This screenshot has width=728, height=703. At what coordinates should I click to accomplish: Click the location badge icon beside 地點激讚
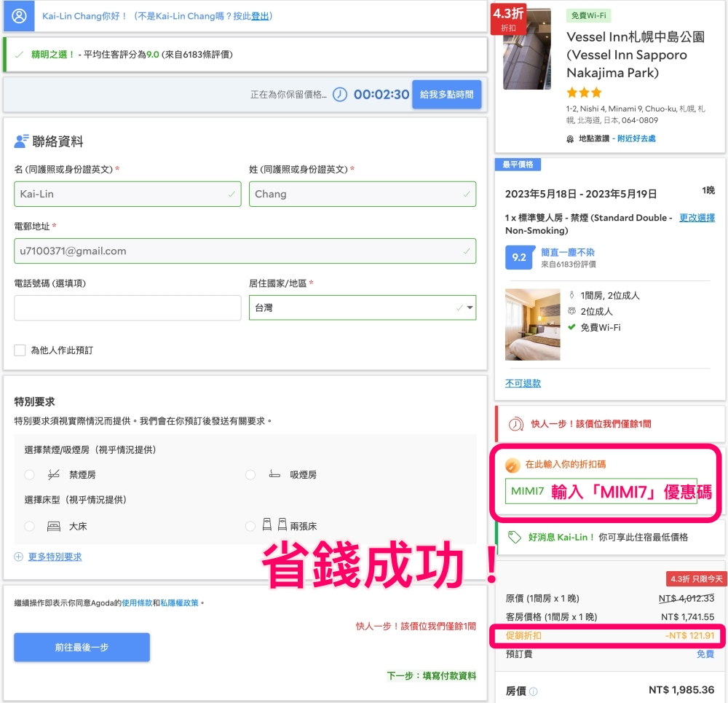pos(570,139)
